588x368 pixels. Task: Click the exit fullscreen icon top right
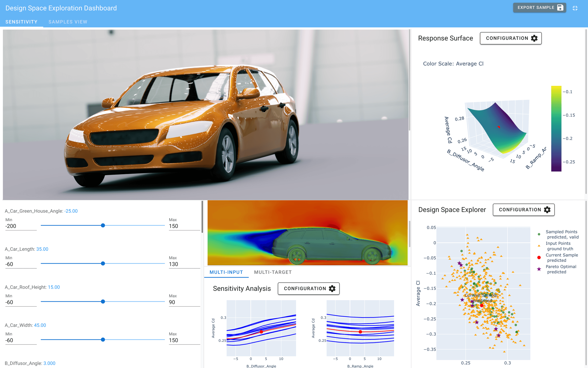[576, 8]
